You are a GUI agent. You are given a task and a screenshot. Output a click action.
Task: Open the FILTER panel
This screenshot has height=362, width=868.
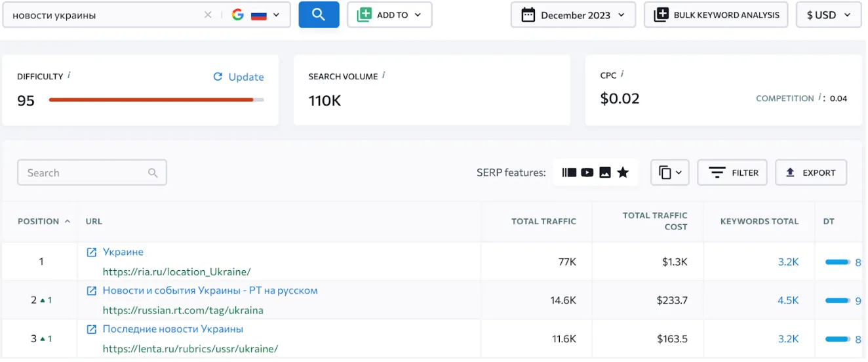click(x=732, y=172)
